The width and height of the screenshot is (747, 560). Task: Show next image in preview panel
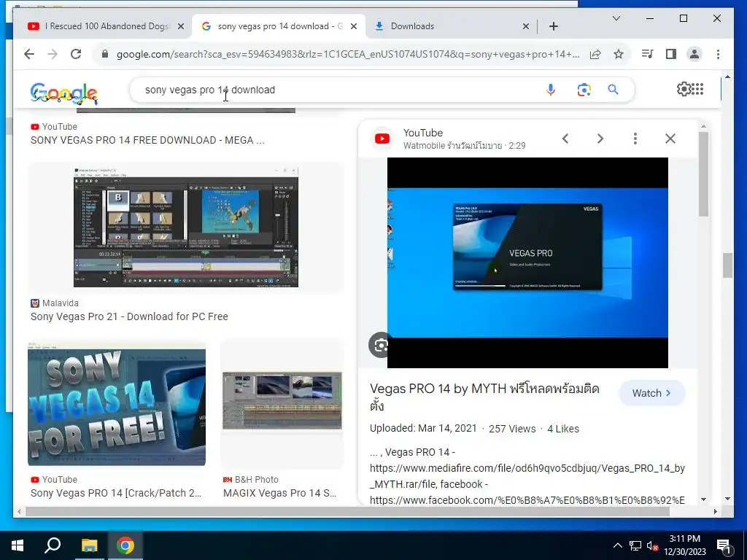pyautogui.click(x=600, y=139)
